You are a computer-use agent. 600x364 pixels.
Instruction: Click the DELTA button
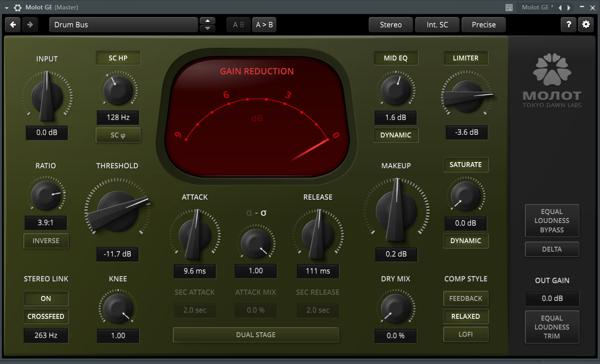[552, 249]
